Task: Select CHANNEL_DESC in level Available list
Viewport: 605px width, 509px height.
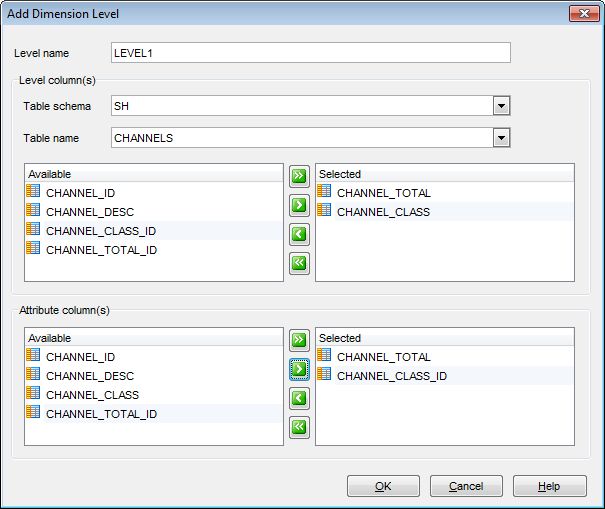Action: (x=89, y=212)
